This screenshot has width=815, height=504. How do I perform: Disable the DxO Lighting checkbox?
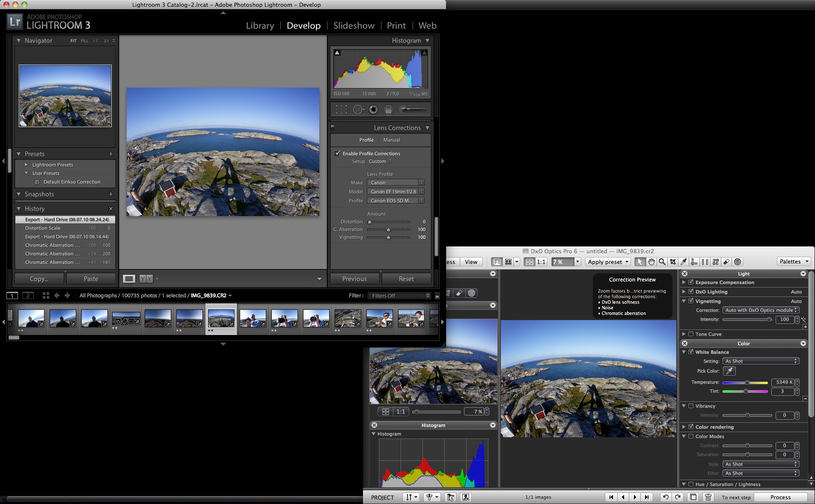(x=691, y=291)
